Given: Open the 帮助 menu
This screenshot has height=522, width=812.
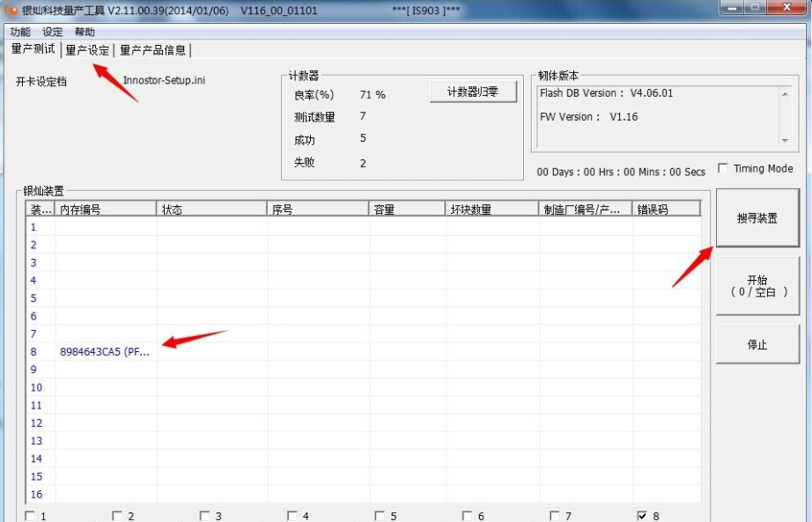Looking at the screenshot, I should pos(85,32).
